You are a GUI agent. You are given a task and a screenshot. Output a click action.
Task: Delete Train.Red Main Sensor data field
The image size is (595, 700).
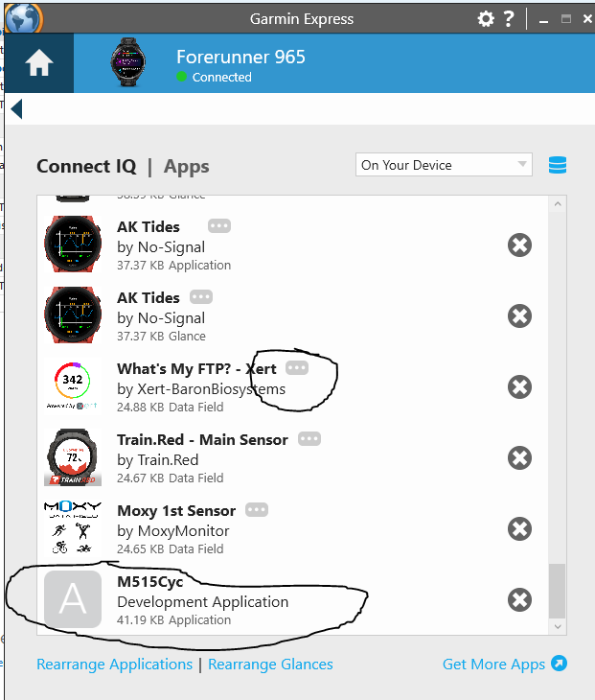pos(519,458)
